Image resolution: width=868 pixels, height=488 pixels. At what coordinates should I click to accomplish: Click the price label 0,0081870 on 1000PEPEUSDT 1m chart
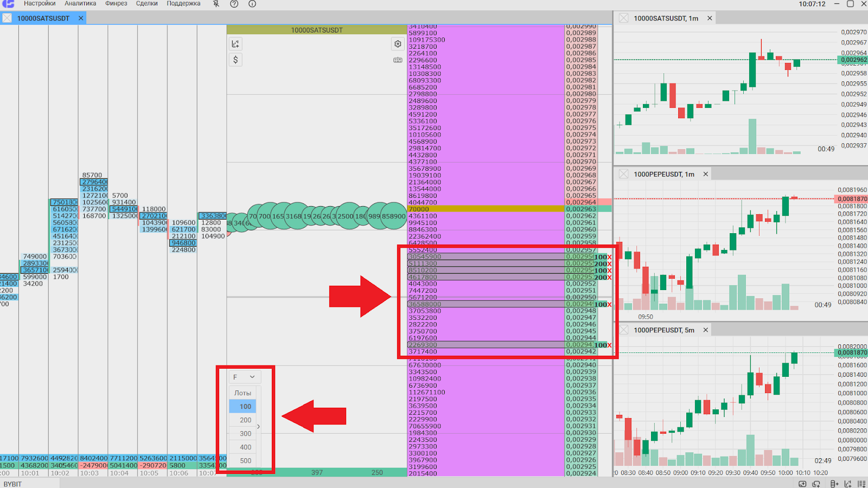852,199
